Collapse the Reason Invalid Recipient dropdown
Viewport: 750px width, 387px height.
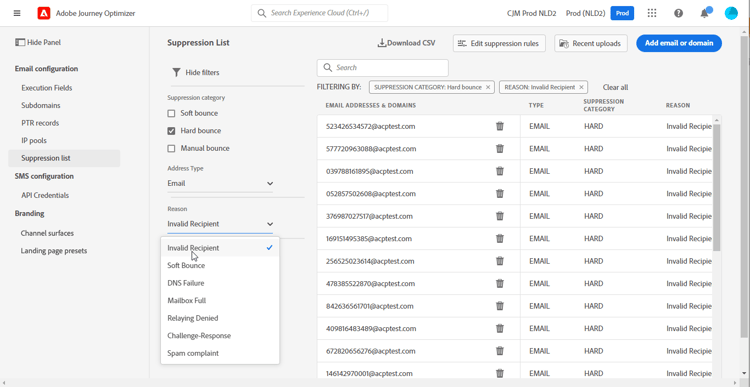220,224
